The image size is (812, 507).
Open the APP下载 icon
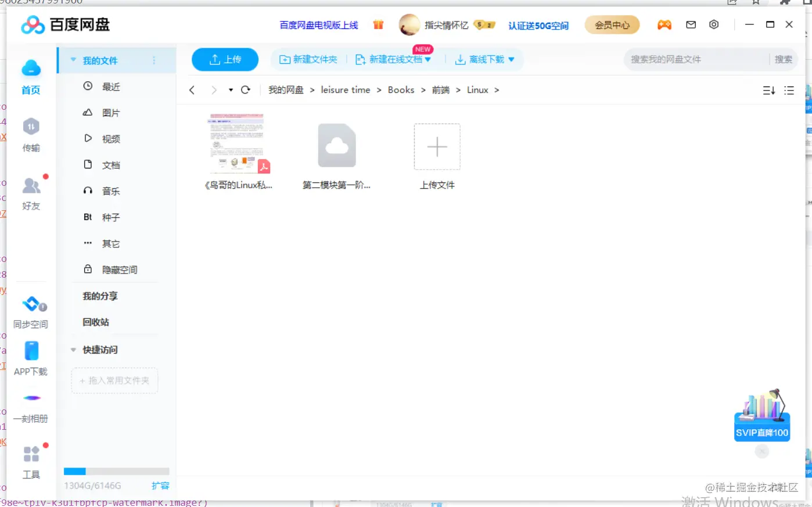tap(31, 358)
